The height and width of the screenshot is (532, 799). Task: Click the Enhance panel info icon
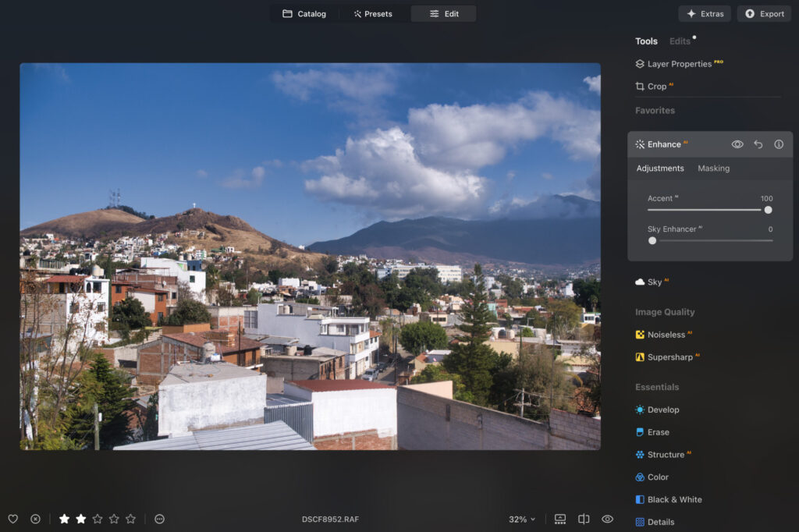(x=778, y=144)
